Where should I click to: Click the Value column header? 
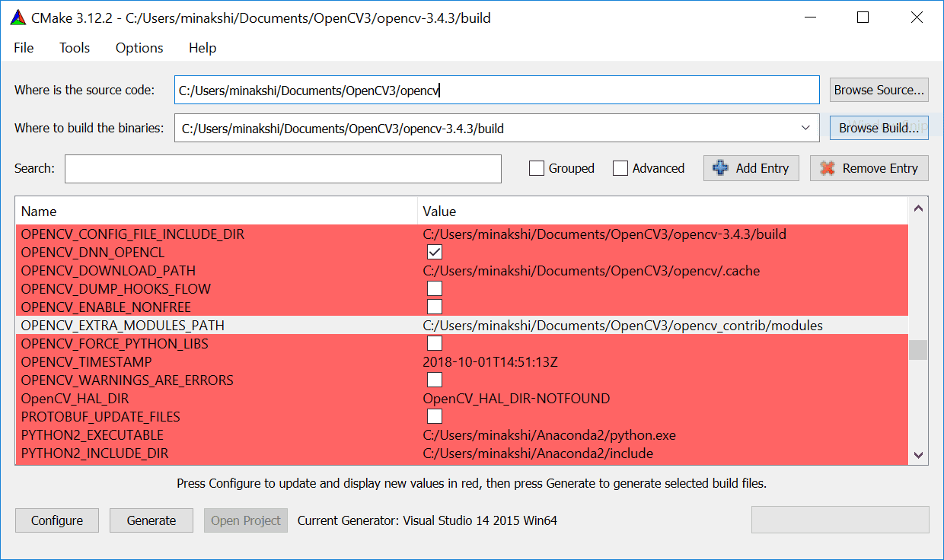pos(662,211)
